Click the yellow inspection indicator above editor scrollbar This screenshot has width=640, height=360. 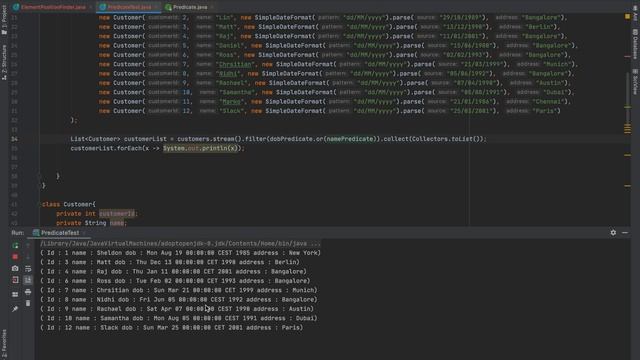[x=627, y=16]
